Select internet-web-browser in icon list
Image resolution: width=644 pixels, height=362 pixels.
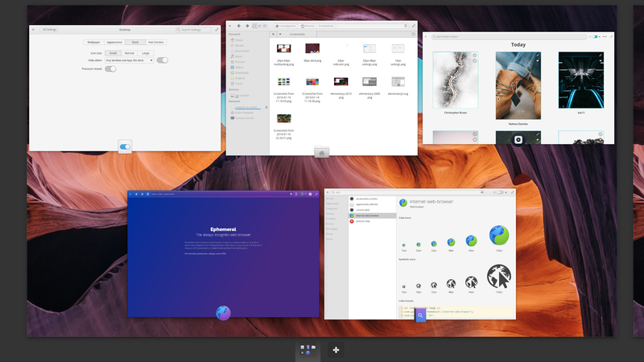372,216
